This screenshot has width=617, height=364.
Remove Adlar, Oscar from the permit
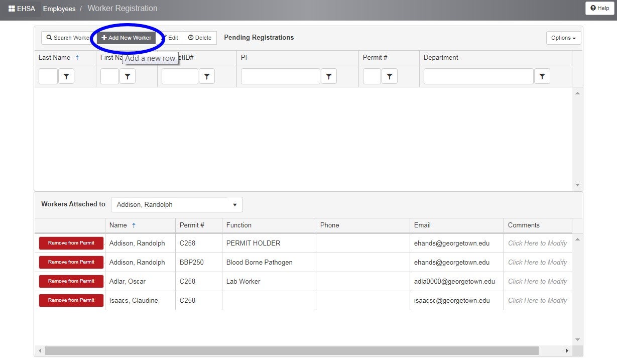point(71,281)
